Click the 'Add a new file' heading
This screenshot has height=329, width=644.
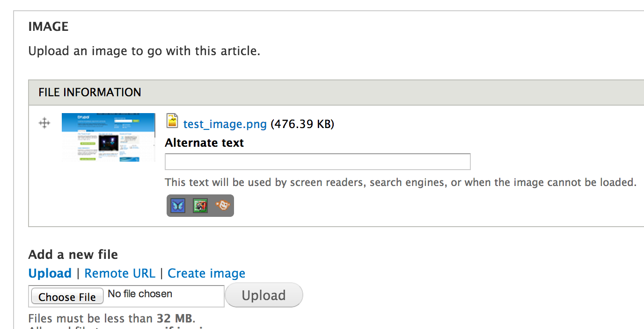point(73,255)
